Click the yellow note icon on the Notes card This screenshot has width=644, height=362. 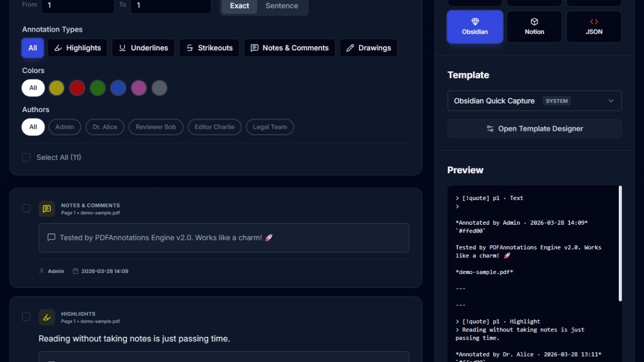coord(47,209)
